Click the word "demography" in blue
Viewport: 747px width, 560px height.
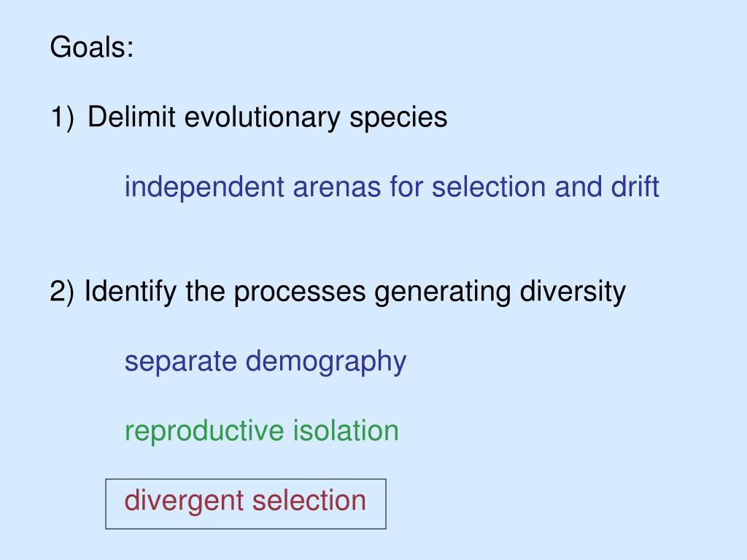326,362
